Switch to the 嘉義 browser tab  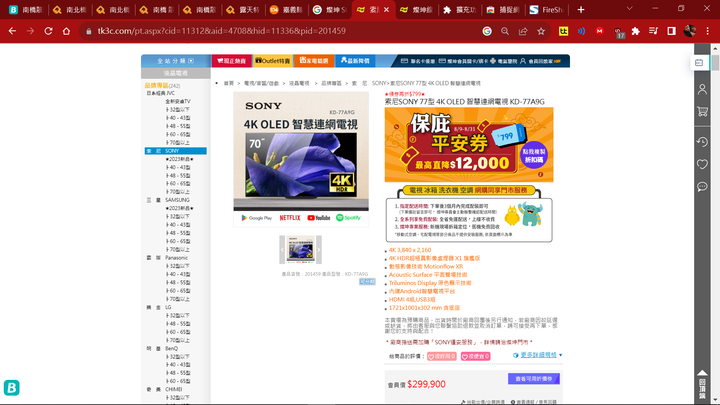pyautogui.click(x=286, y=10)
